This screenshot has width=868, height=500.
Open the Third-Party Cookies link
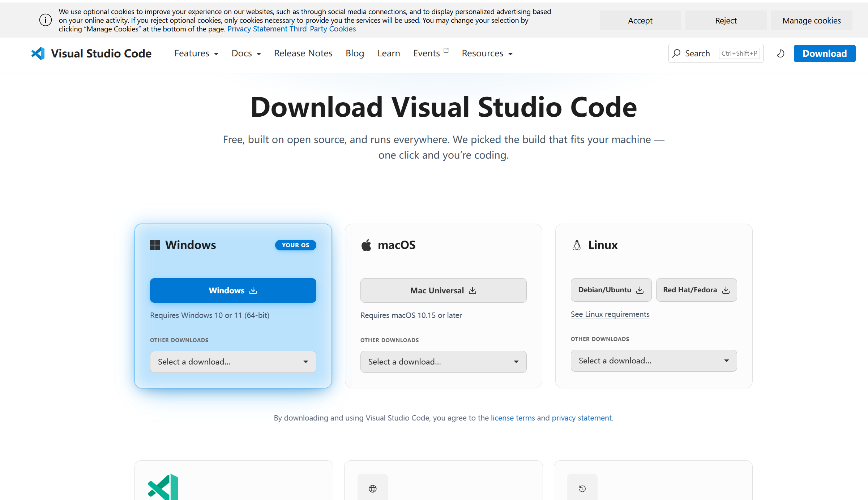(x=322, y=29)
